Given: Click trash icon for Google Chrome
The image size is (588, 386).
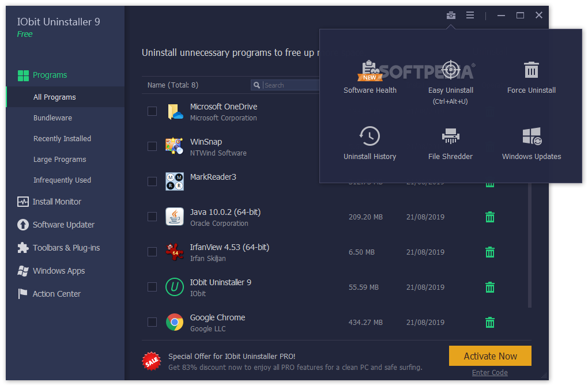Looking at the screenshot, I should (x=490, y=322).
